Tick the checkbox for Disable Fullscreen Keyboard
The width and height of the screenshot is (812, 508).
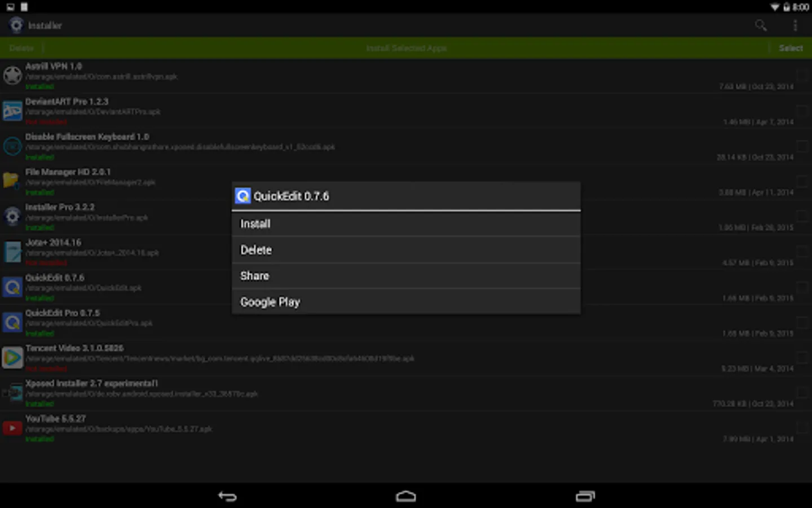pyautogui.click(x=802, y=146)
